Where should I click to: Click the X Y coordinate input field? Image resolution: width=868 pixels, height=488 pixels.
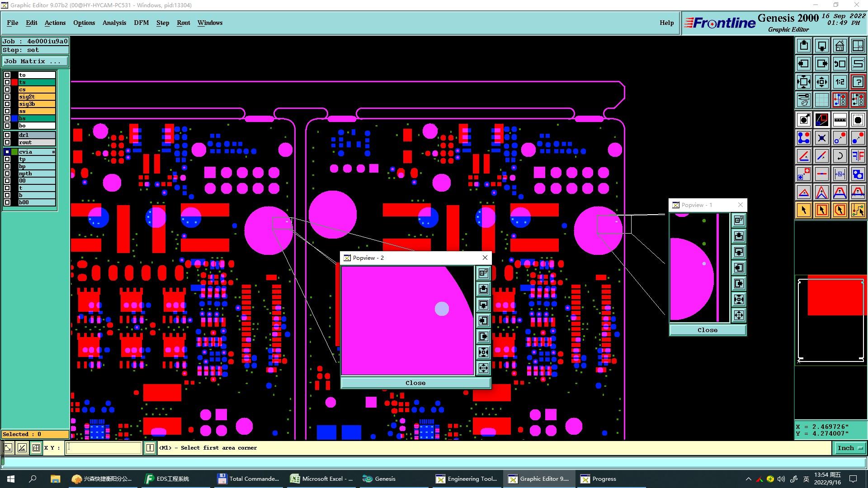pyautogui.click(x=104, y=448)
